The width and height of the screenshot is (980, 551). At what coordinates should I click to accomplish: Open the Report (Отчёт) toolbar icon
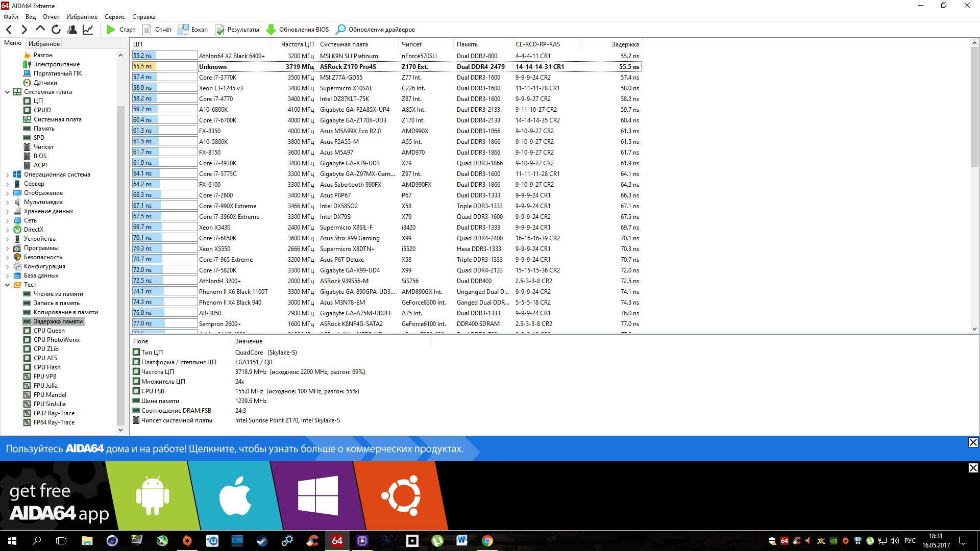tap(147, 30)
